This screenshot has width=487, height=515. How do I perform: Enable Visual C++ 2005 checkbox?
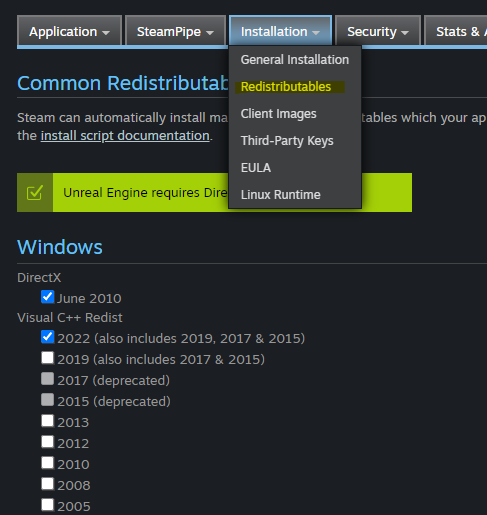[47, 505]
